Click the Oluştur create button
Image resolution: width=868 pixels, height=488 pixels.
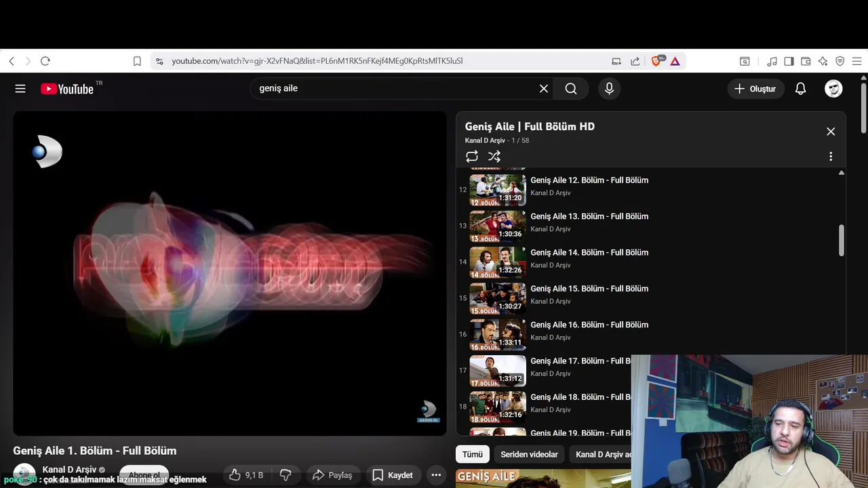(755, 89)
